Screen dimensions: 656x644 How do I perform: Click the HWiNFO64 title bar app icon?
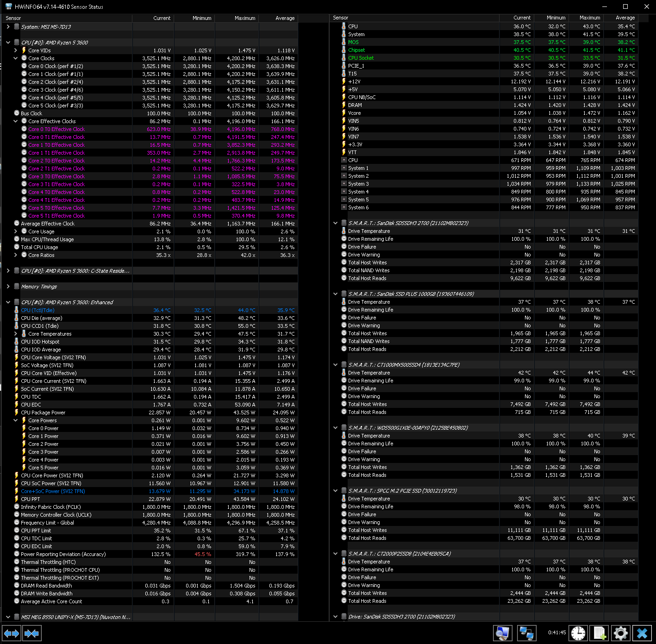8,6
